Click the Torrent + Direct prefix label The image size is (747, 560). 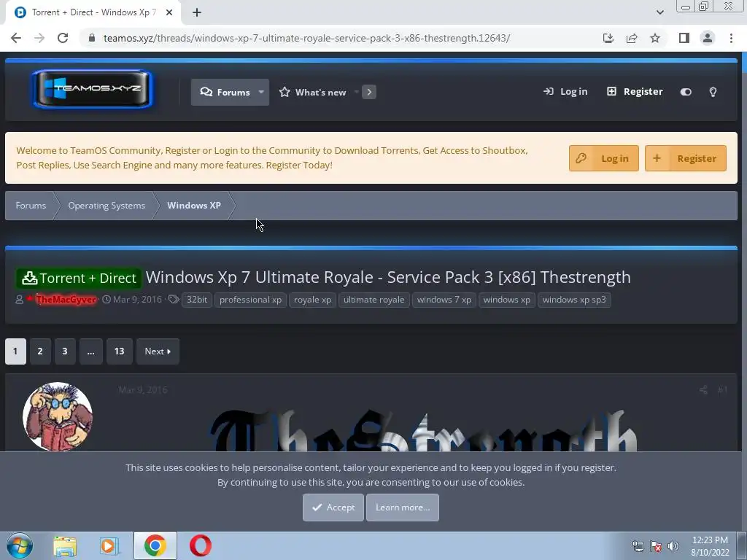79,278
